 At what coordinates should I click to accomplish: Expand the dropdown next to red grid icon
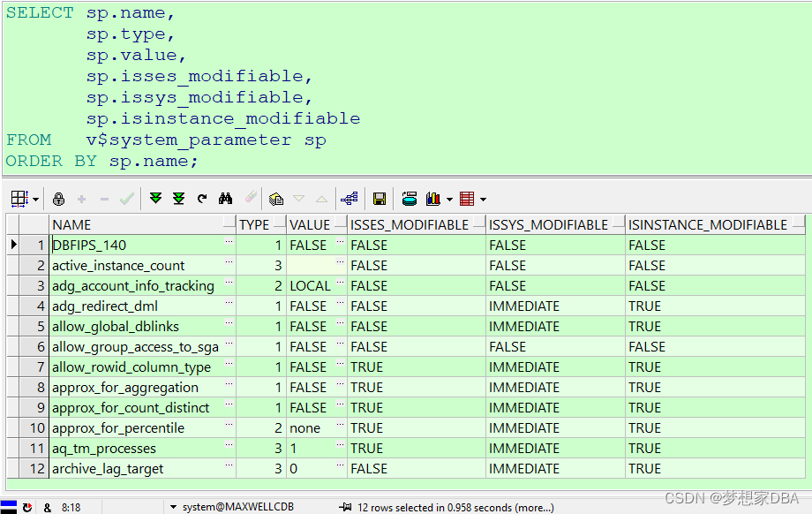click(483, 200)
